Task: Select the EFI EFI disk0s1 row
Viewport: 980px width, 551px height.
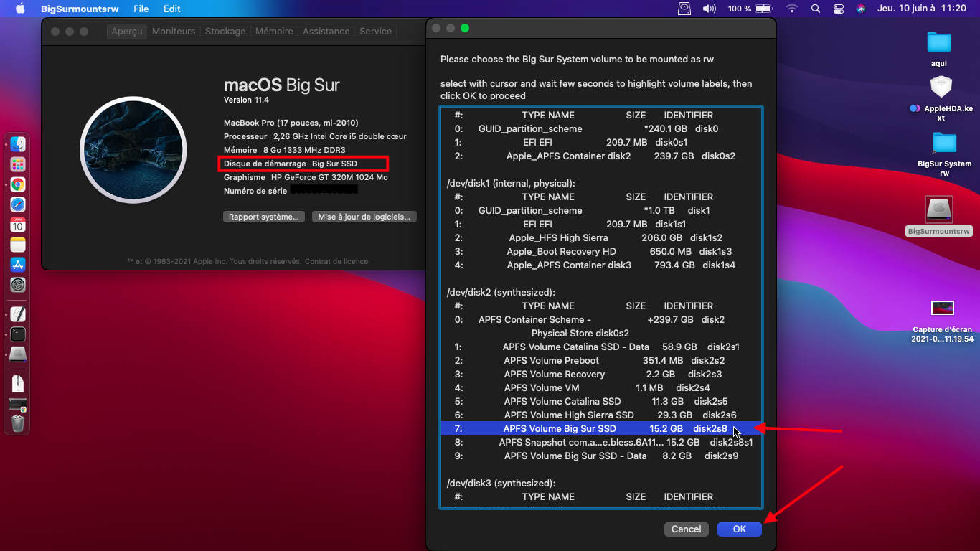Action: tap(601, 142)
